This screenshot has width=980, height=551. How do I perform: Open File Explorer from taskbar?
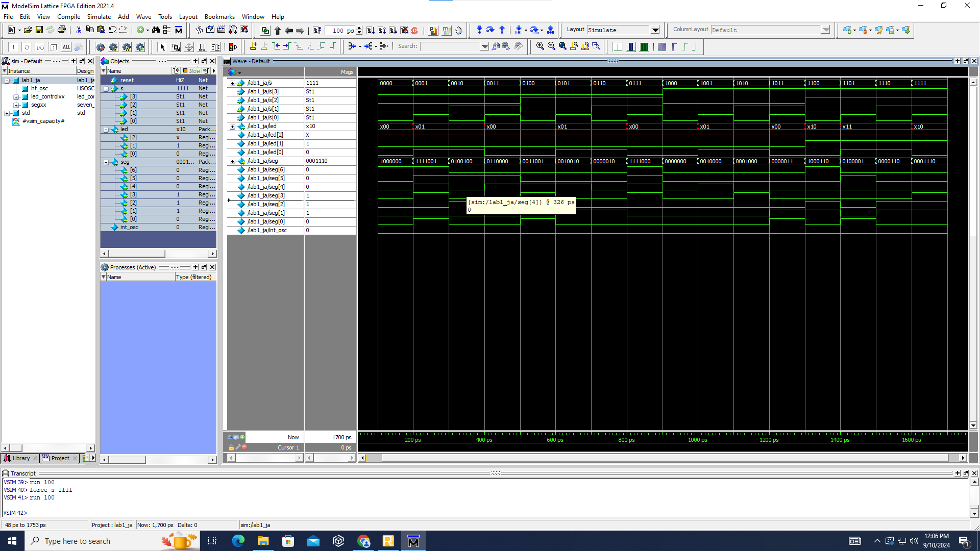[263, 541]
